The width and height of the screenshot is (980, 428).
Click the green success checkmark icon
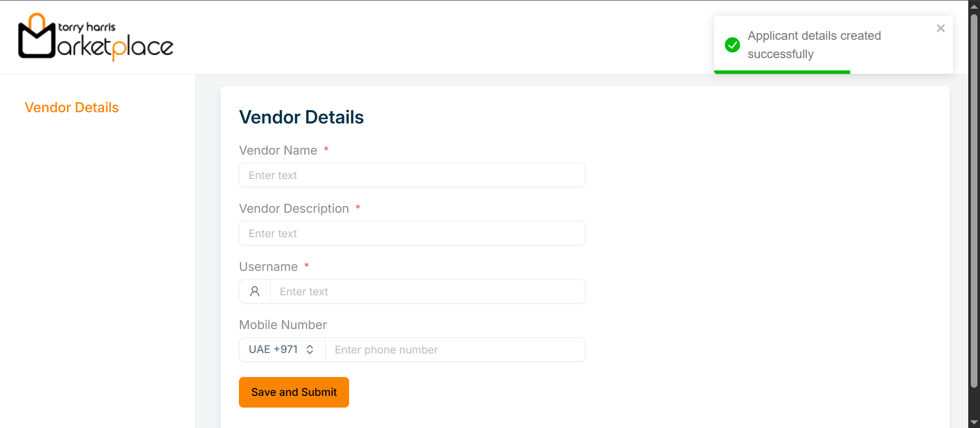(732, 45)
